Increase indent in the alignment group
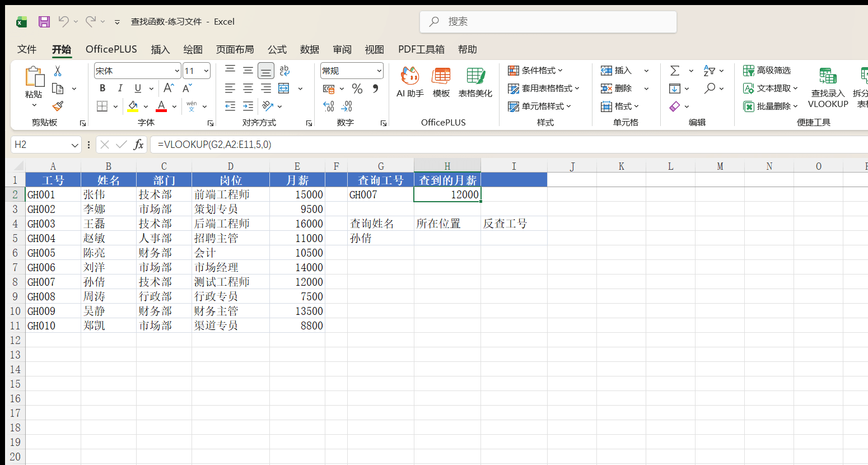Screen dimensions: 868x465 tap(248, 106)
